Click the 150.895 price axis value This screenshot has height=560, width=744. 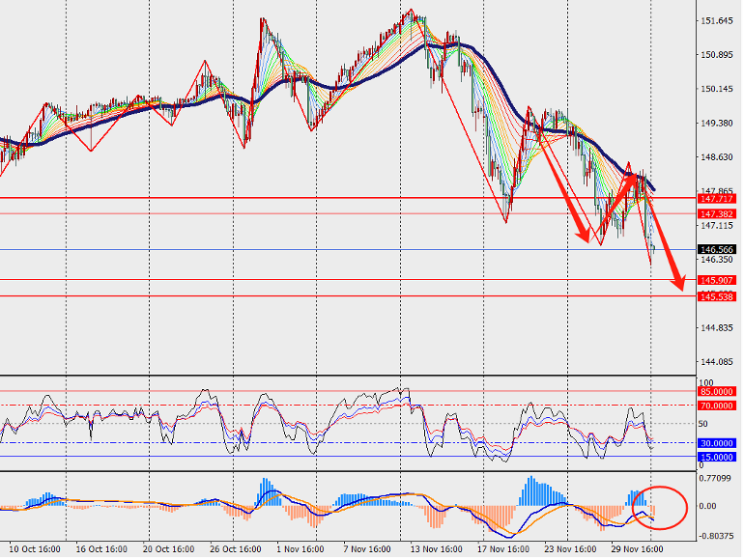tap(717, 55)
